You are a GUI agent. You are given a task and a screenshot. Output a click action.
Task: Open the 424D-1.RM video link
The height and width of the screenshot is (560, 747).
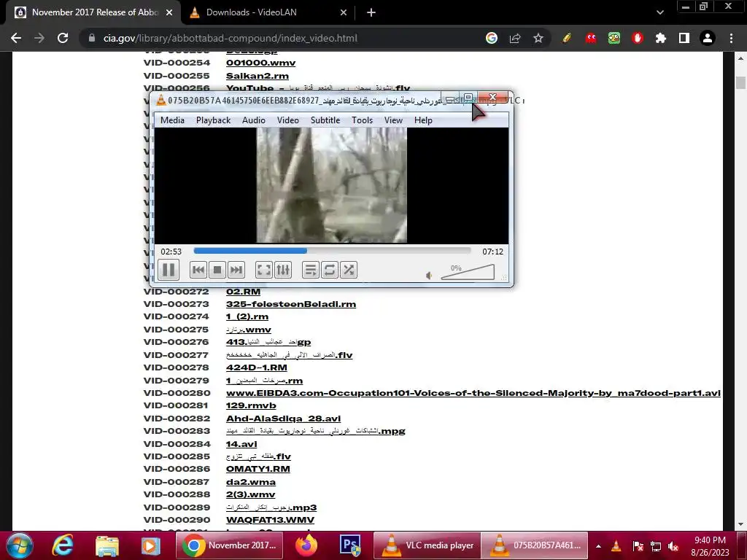(x=256, y=367)
